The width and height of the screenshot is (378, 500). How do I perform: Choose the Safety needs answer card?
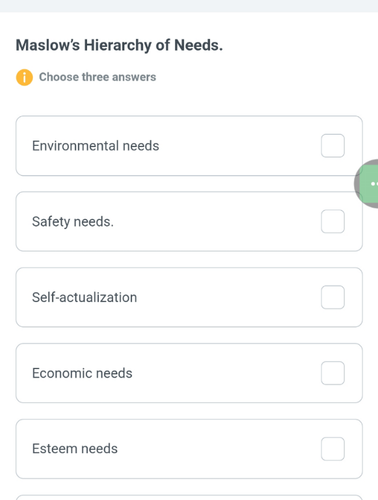click(189, 221)
